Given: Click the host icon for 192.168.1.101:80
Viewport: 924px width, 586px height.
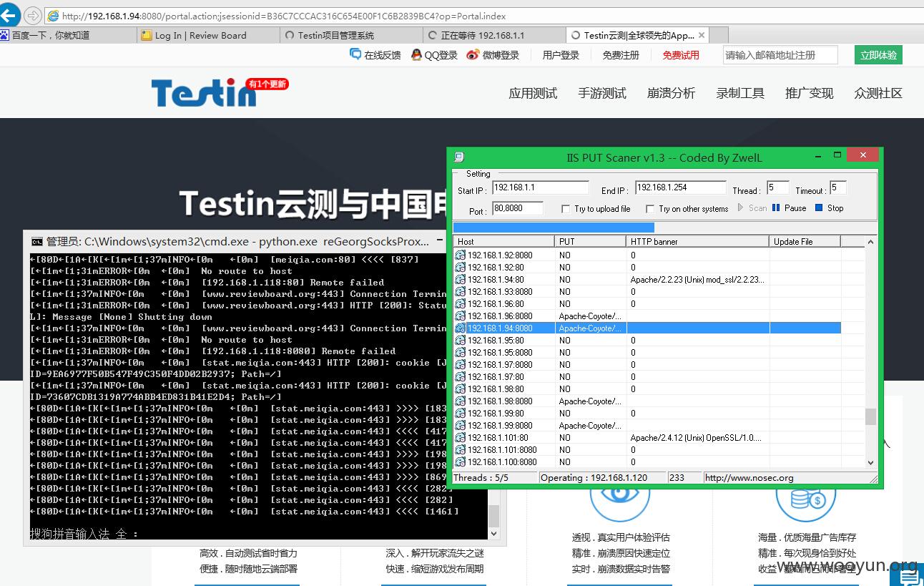Looking at the screenshot, I should click(x=461, y=437).
